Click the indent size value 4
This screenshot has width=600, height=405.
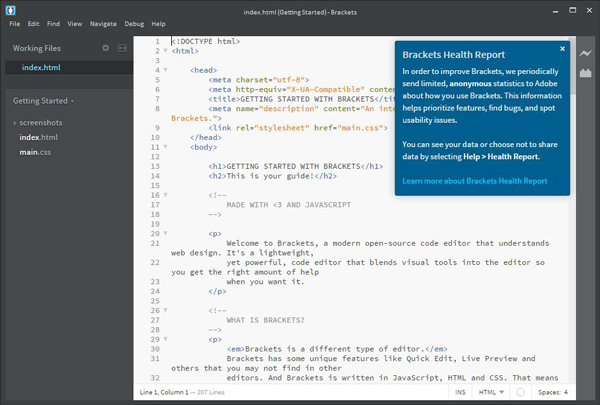coord(566,392)
